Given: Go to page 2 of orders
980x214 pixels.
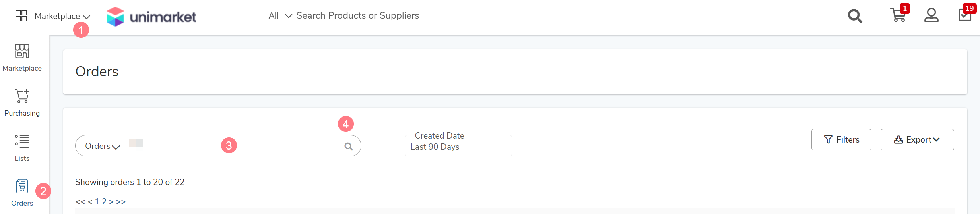Looking at the screenshot, I should pyautogui.click(x=104, y=202).
